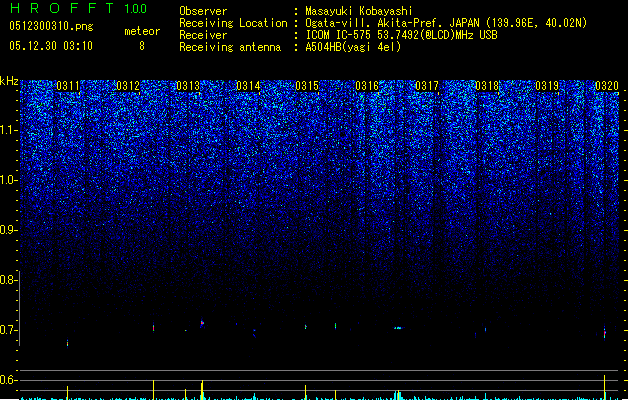The height and width of the screenshot is (400, 629).
Task: Click the 0316 time marker
Action: click(367, 86)
